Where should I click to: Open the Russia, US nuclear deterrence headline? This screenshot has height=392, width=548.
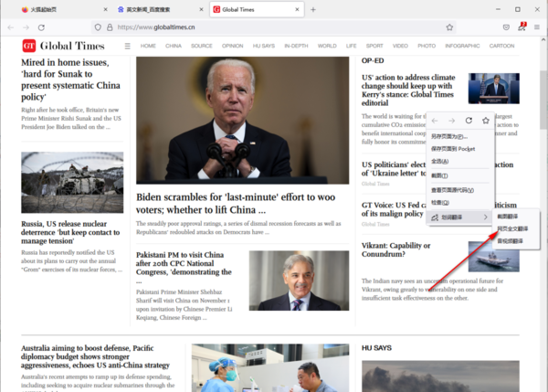coord(70,232)
